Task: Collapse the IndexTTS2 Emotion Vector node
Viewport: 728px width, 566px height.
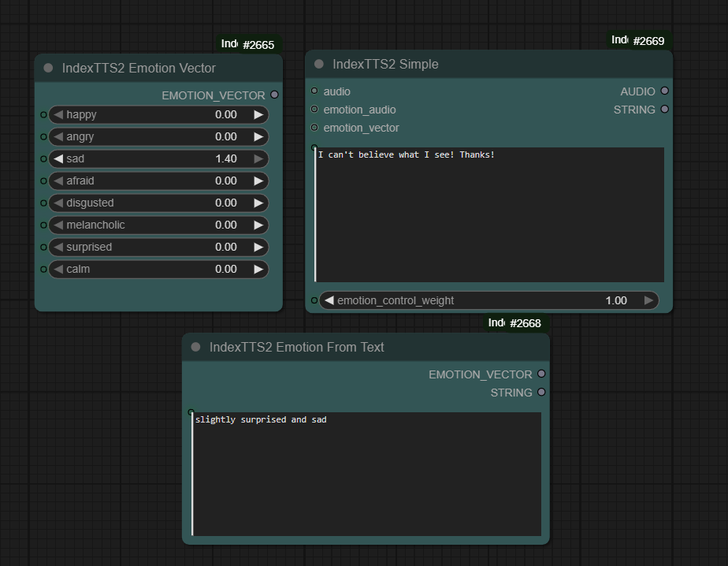Action: point(49,69)
